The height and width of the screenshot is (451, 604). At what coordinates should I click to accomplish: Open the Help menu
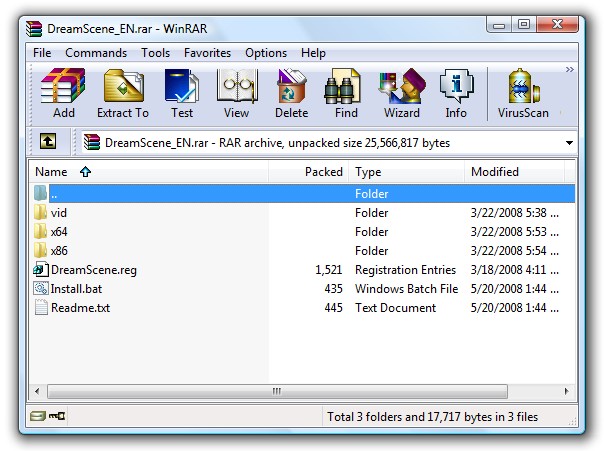(313, 53)
